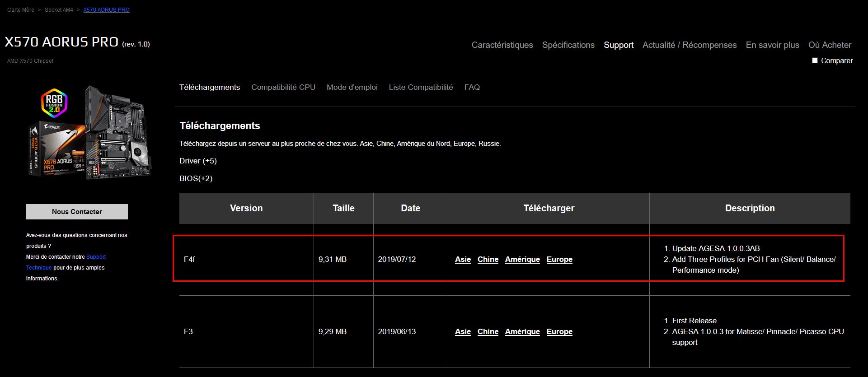This screenshot has height=377, width=868.
Task: Click the Socket AM4 breadcrumb
Action: (59, 10)
